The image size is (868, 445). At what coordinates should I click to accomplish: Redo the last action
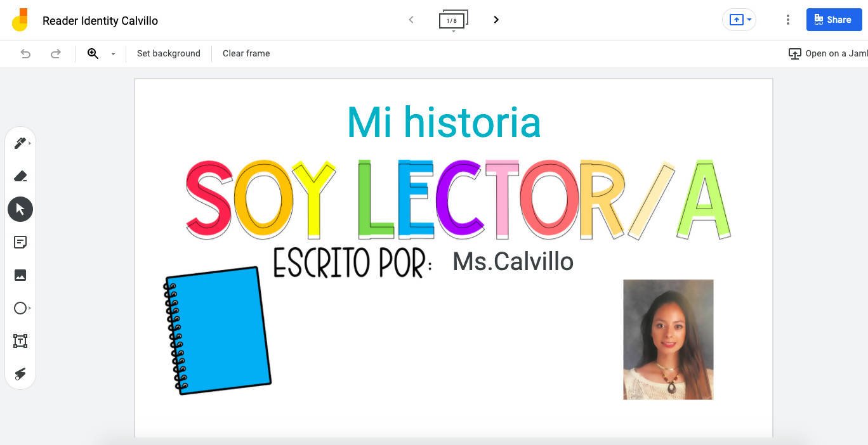[x=56, y=54]
